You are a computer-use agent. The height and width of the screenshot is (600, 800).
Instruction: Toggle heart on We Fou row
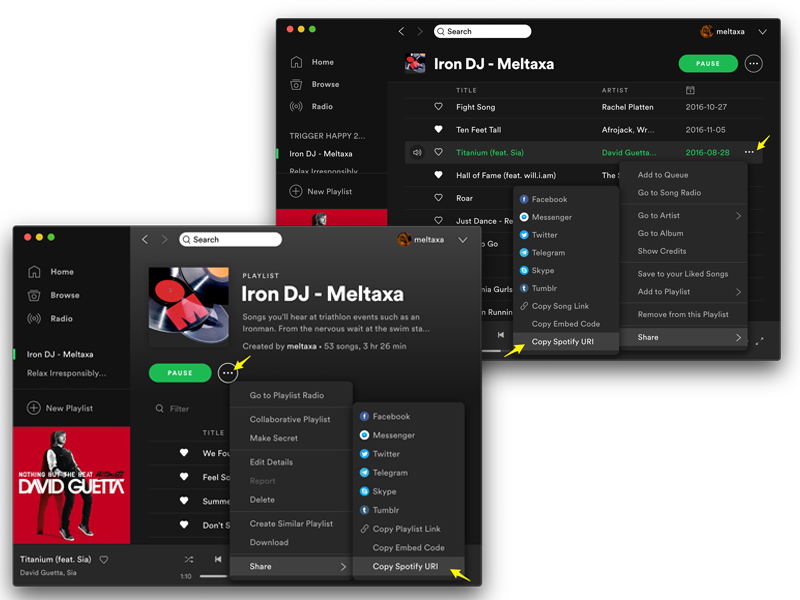pyautogui.click(x=184, y=453)
